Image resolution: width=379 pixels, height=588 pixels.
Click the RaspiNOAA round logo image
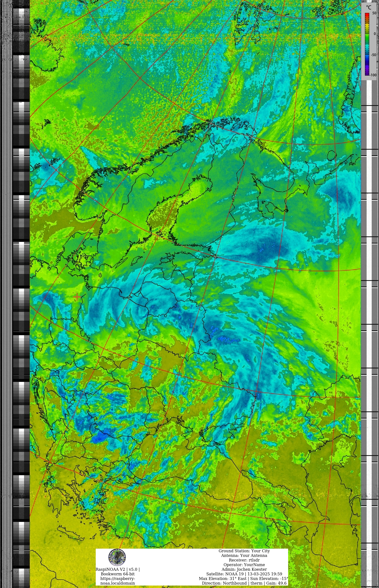[x=117, y=558]
